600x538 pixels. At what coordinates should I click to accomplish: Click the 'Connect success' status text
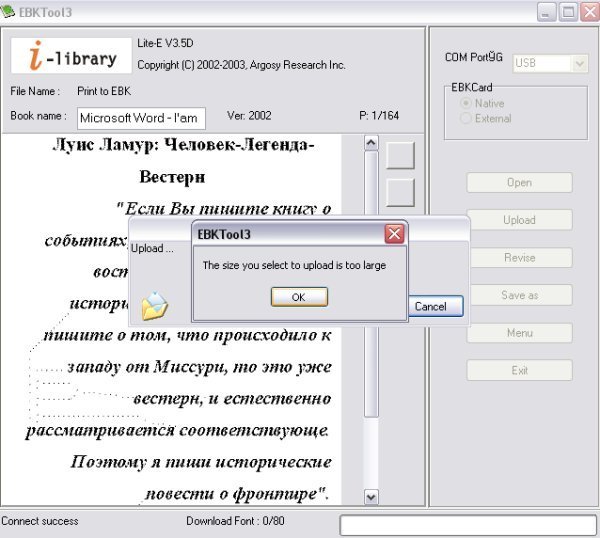coord(40,521)
